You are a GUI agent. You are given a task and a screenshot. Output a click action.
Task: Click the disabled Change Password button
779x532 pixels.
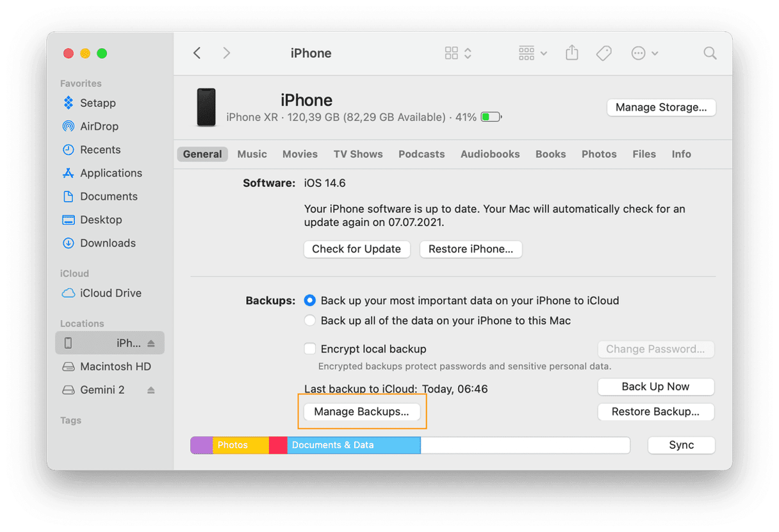click(x=655, y=349)
